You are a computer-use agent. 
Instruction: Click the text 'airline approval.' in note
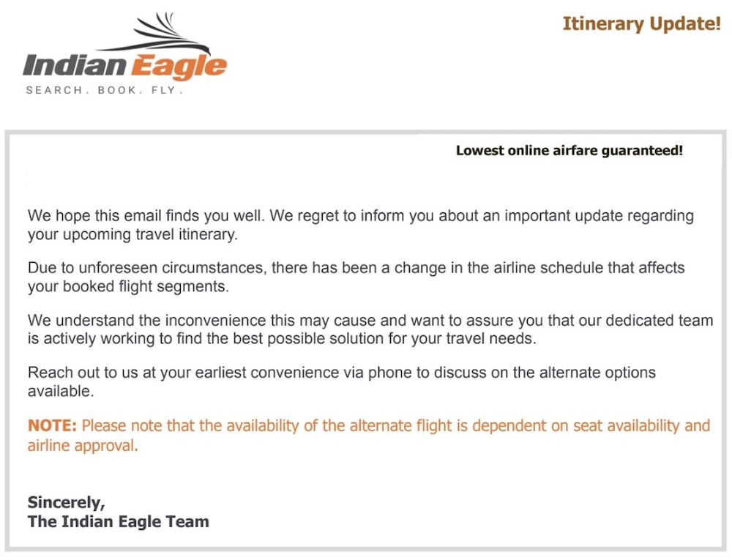83,446
